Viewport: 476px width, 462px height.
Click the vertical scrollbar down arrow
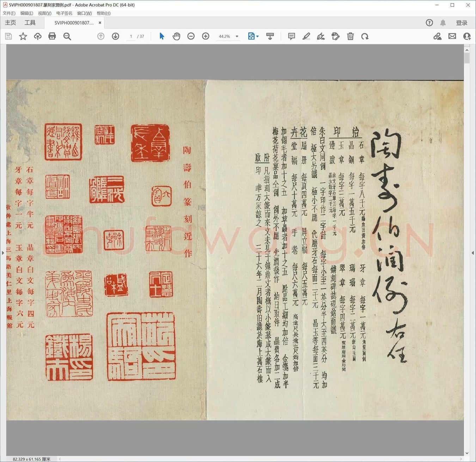(467, 453)
